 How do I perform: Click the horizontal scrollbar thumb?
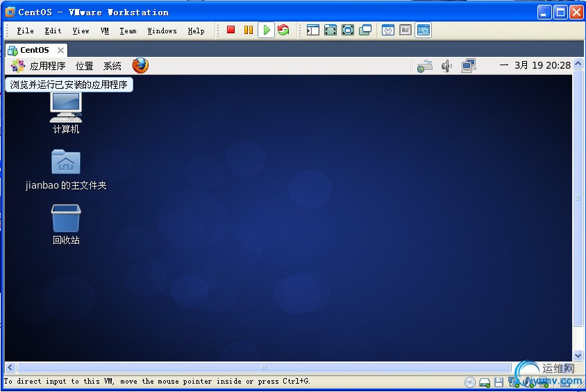click(264, 367)
